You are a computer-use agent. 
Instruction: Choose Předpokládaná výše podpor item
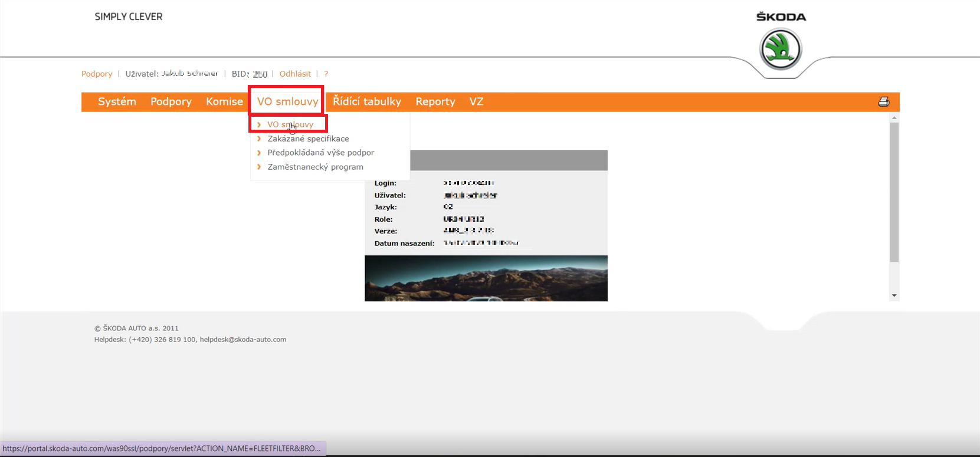320,153
